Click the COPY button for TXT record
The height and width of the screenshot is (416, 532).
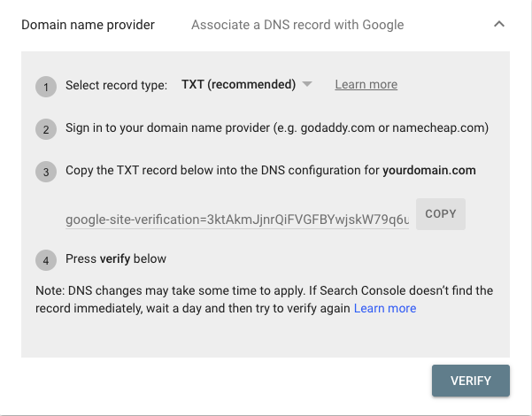coord(441,214)
